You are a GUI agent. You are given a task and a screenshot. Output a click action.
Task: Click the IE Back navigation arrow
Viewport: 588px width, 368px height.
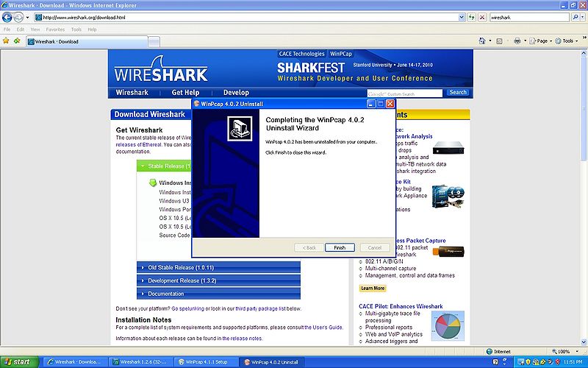coord(7,17)
